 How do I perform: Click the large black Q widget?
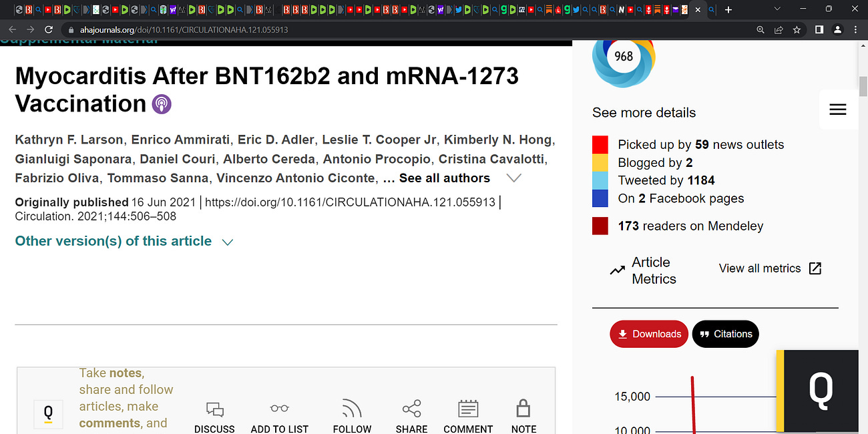point(821,391)
